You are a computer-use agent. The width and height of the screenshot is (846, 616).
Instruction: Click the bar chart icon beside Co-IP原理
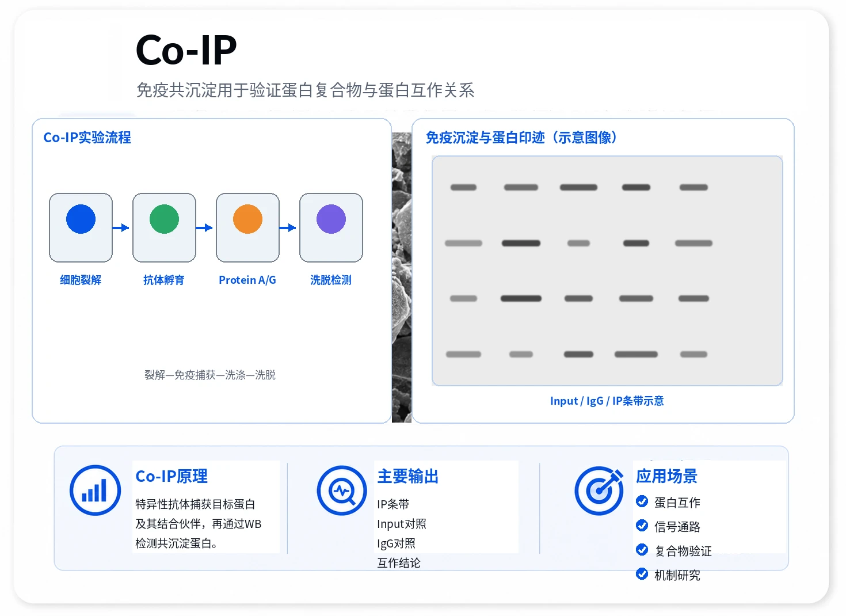95,490
